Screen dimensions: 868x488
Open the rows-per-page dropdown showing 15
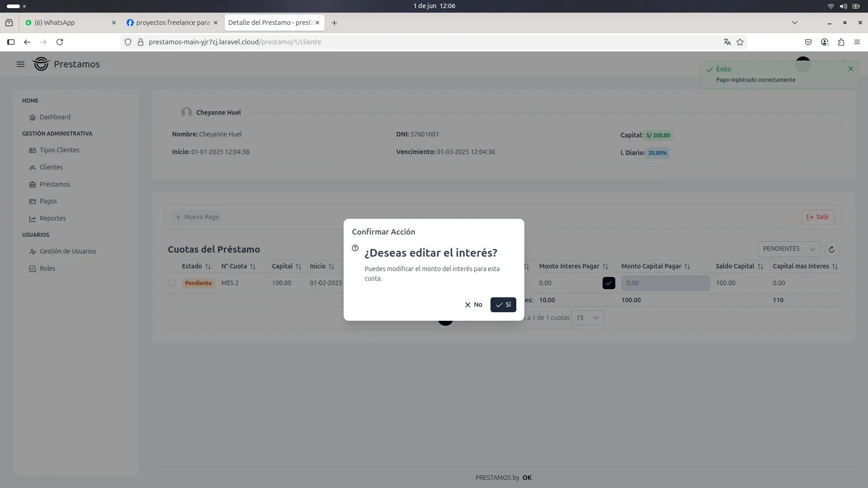click(587, 318)
